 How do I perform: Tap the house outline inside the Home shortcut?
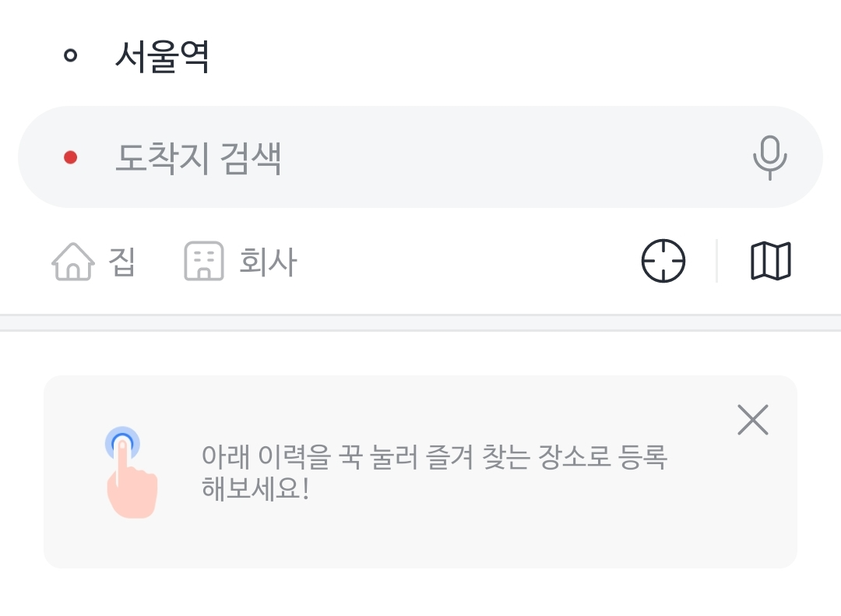(x=73, y=262)
